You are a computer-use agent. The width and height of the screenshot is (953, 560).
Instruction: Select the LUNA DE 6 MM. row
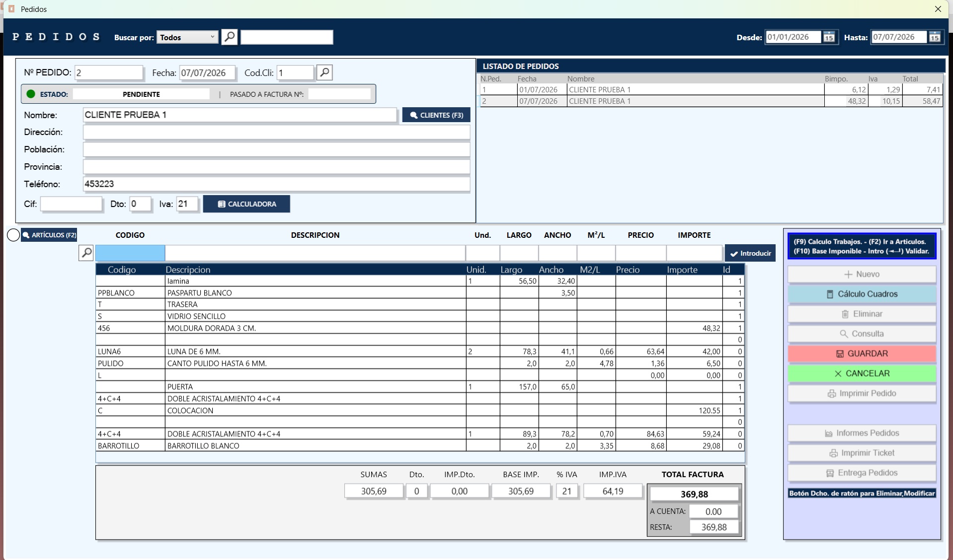[x=420, y=351]
